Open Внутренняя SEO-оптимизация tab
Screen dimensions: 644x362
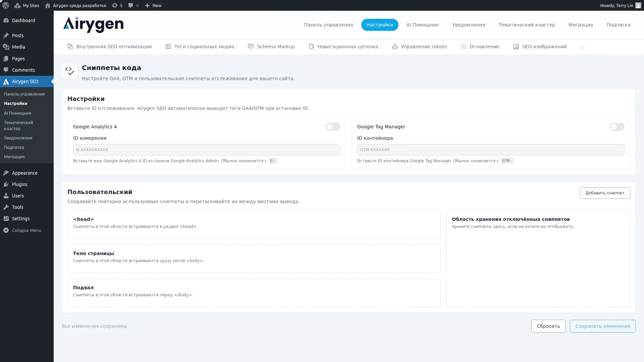click(109, 47)
